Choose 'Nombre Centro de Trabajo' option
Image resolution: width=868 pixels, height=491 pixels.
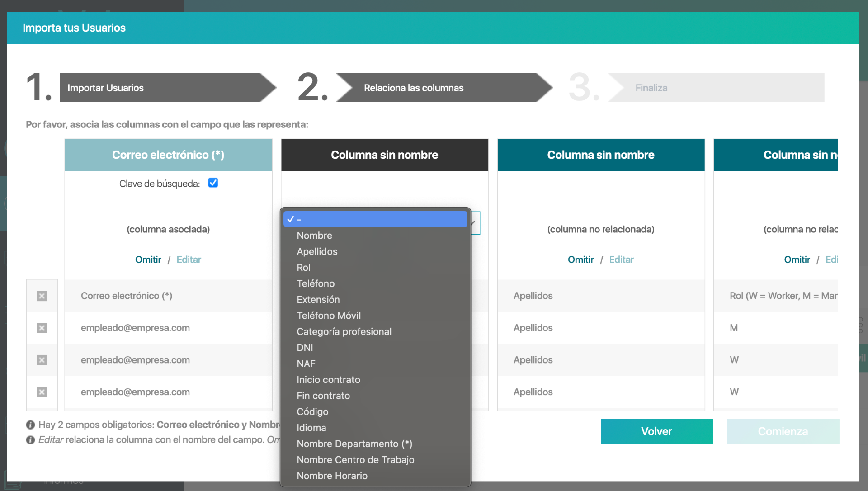(x=375, y=460)
